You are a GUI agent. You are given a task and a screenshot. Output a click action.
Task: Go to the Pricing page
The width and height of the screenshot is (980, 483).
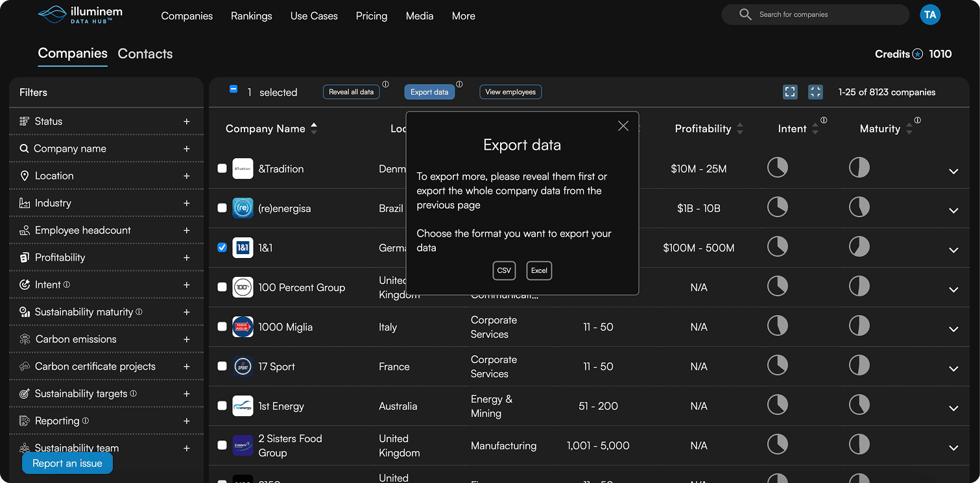[372, 16]
